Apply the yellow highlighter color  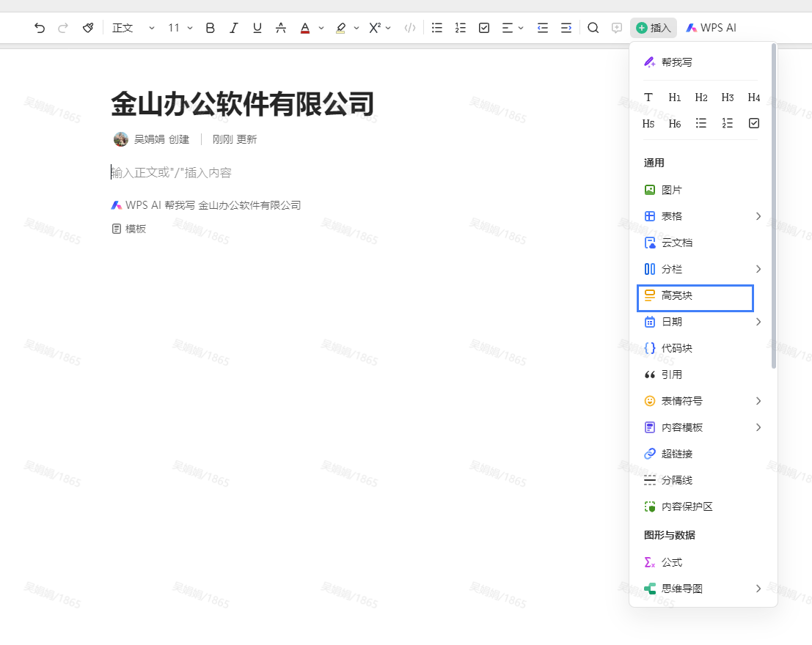[340, 28]
